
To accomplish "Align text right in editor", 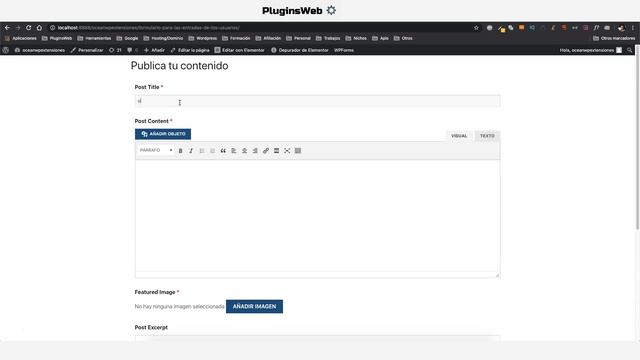I will (255, 151).
